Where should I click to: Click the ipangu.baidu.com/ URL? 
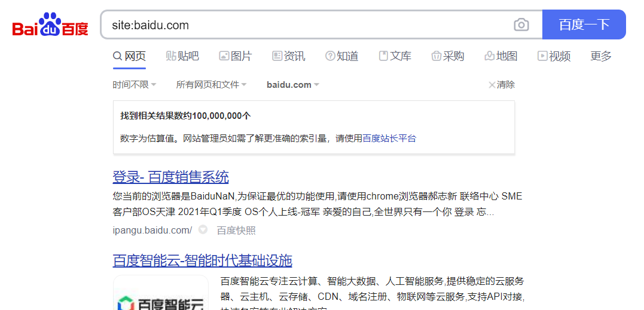pos(152,230)
